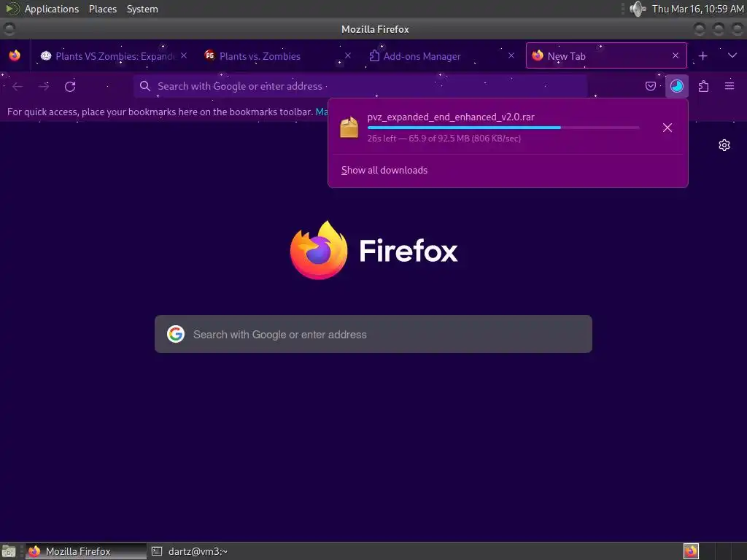
Task: Click the show desktop icon in taskbar
Action: pyautogui.click(x=9, y=551)
